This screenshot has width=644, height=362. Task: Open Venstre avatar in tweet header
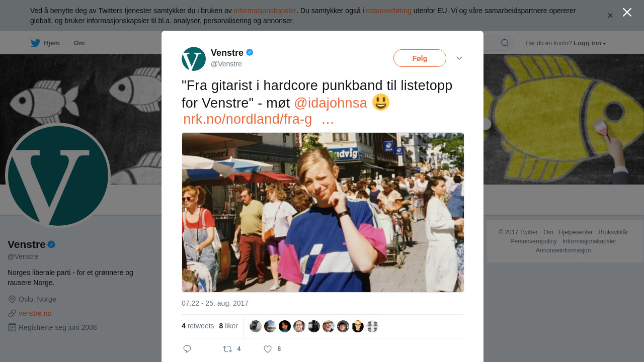tap(194, 59)
